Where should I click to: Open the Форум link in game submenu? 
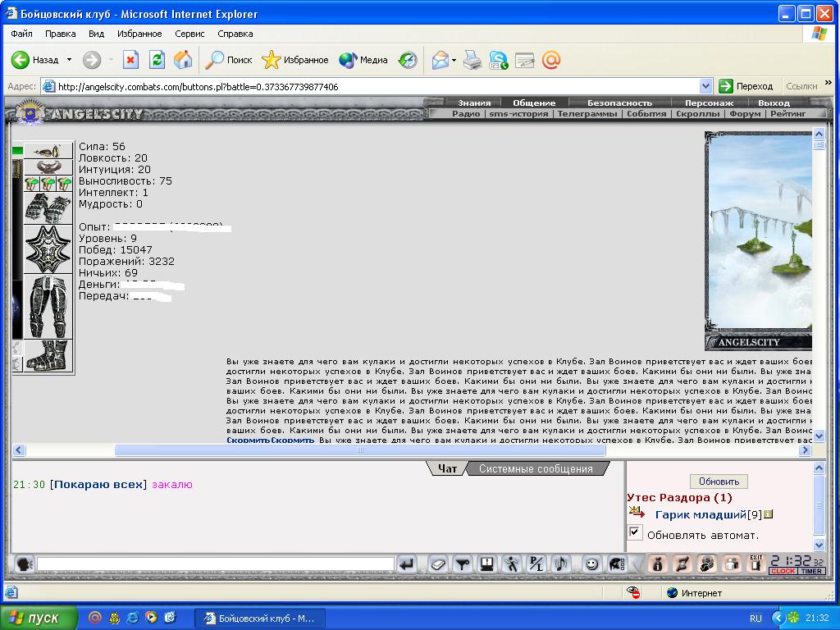(745, 113)
